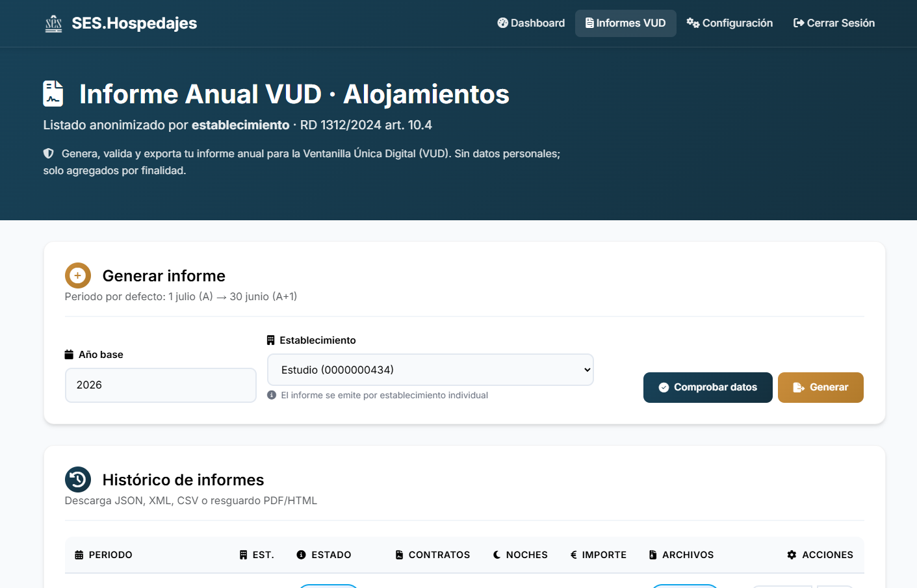
Task: Click the euro icon in Importe column
Action: click(x=574, y=555)
